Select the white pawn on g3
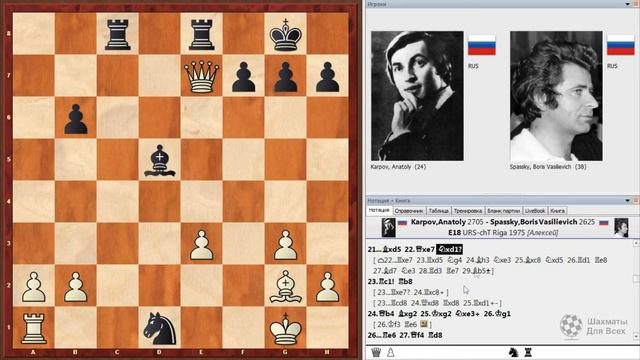Screen dimensions: 640x360 tap(285, 245)
